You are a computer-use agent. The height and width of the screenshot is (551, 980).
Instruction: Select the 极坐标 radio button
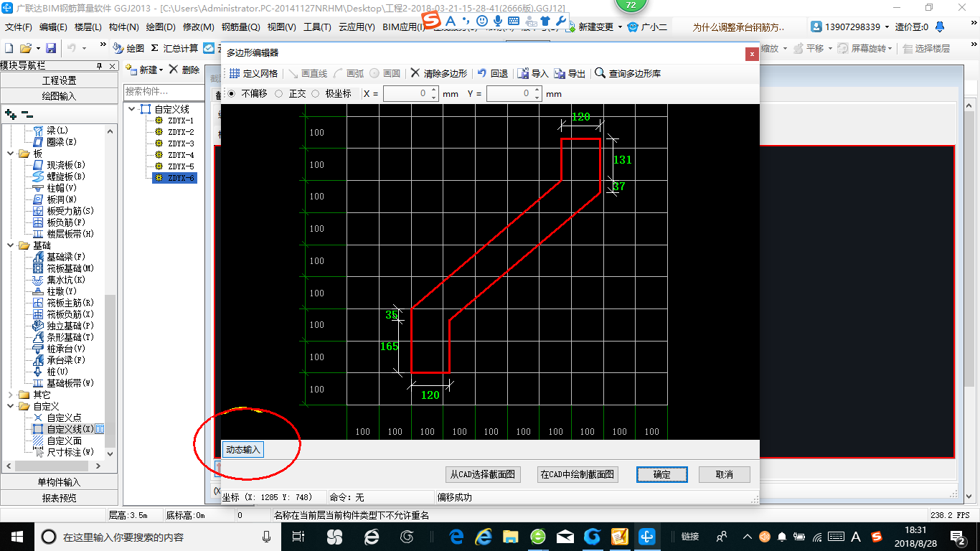pos(316,93)
